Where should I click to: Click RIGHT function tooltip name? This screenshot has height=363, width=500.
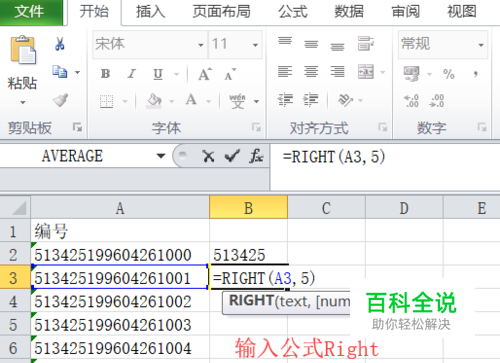[251, 301]
